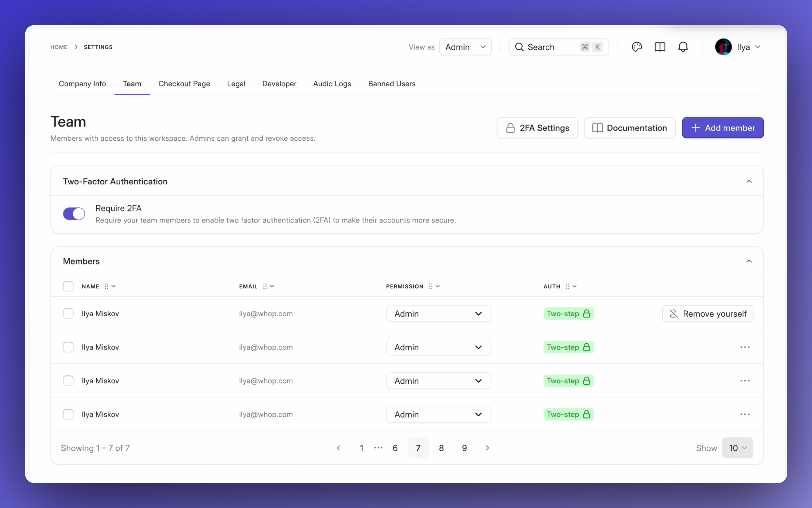Open the View as Admin dropdown
Viewport: 812px width, 508px height.
465,47
